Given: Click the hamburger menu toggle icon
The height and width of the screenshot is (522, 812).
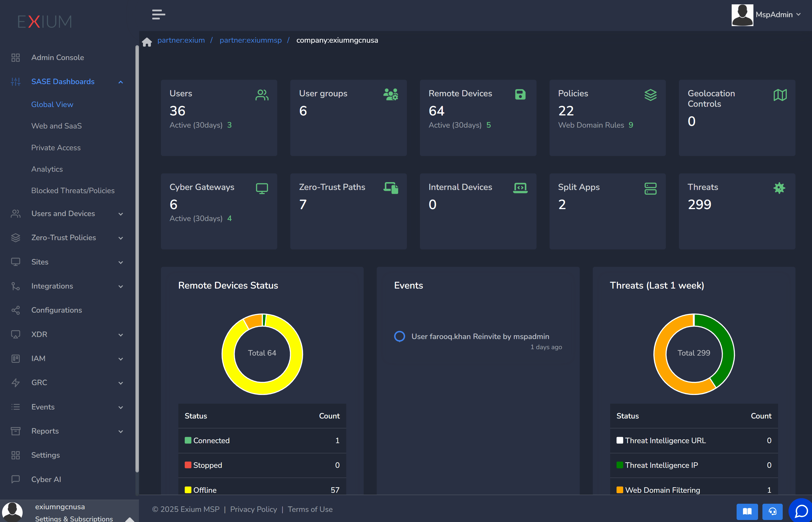Looking at the screenshot, I should coord(158,14).
